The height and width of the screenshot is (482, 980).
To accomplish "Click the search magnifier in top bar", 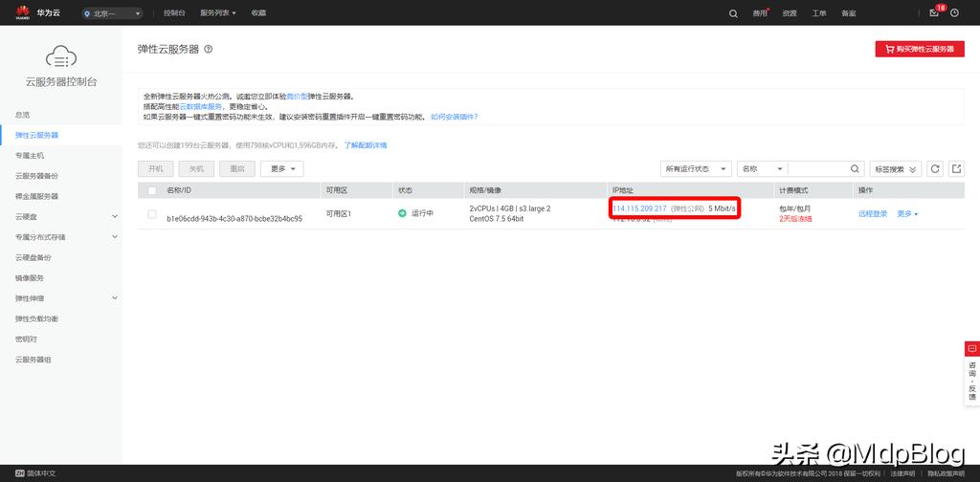I will tap(733, 13).
